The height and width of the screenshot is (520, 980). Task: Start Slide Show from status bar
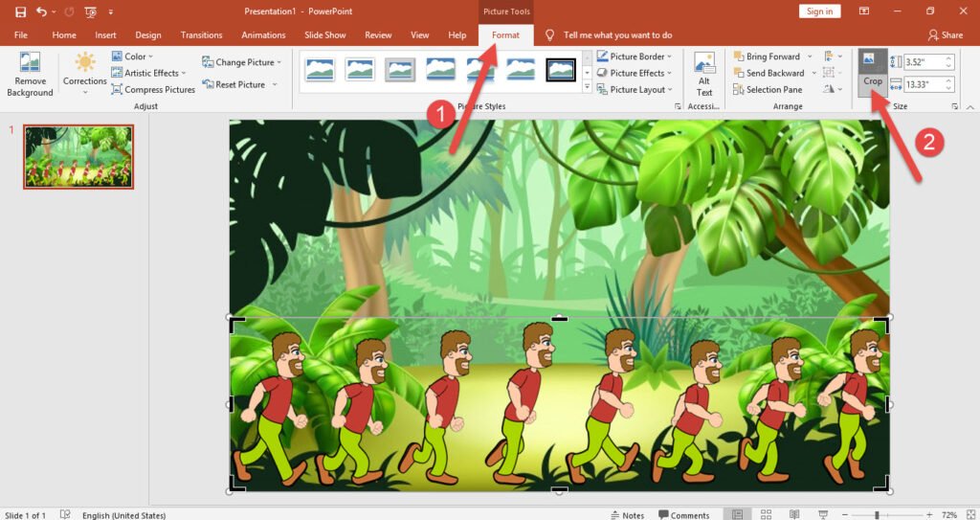[x=822, y=515]
